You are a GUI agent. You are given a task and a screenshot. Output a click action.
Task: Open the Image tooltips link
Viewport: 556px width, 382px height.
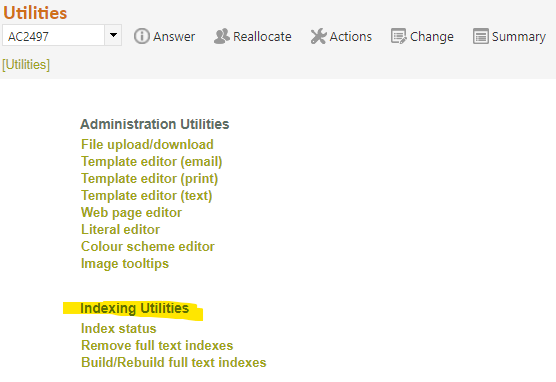click(125, 264)
